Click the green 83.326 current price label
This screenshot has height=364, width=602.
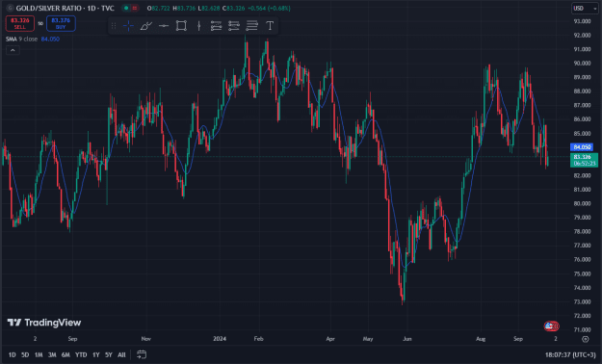pos(584,160)
